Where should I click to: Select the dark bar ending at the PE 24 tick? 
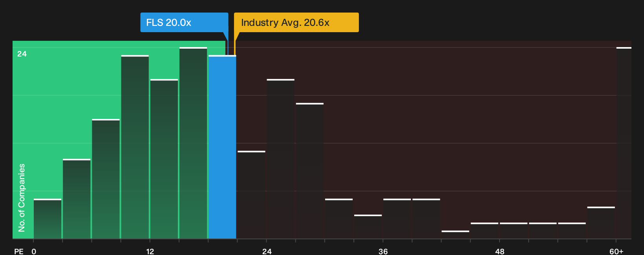(251, 195)
